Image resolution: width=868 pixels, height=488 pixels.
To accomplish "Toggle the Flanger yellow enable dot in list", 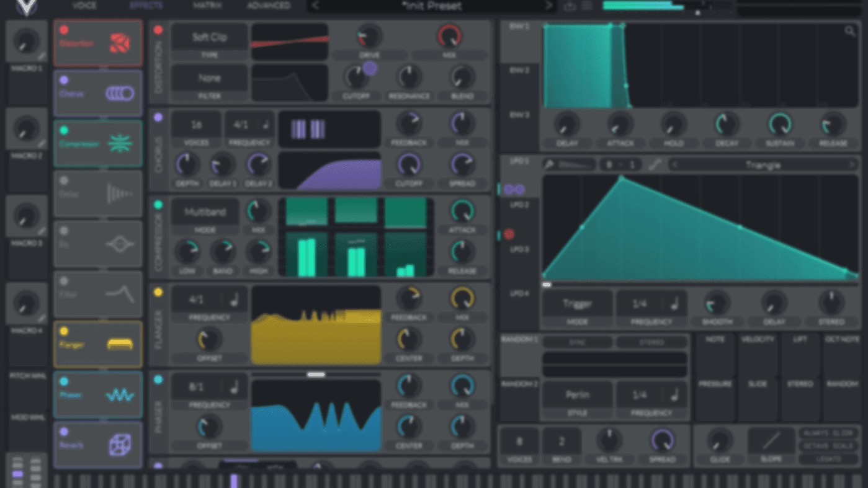I will (64, 331).
